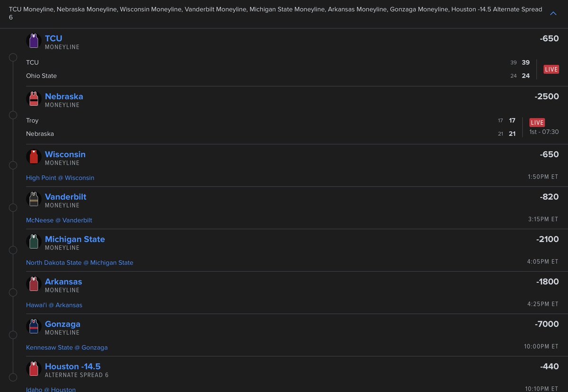Click the Wisconsin jersey icon
This screenshot has width=568, height=392.
pos(34,157)
